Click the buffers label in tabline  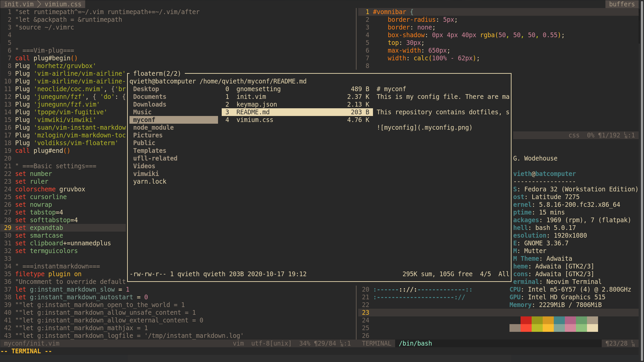pyautogui.click(x=622, y=4)
